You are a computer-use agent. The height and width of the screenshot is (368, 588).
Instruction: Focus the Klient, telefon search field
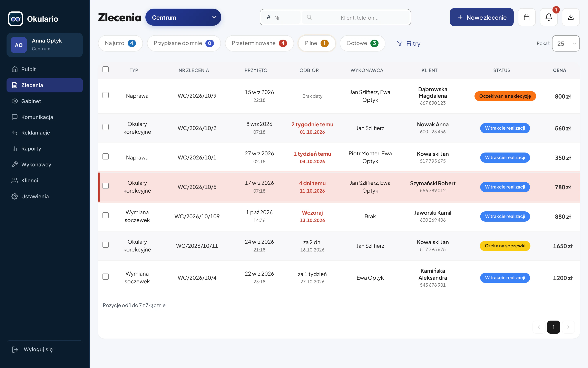point(356,17)
